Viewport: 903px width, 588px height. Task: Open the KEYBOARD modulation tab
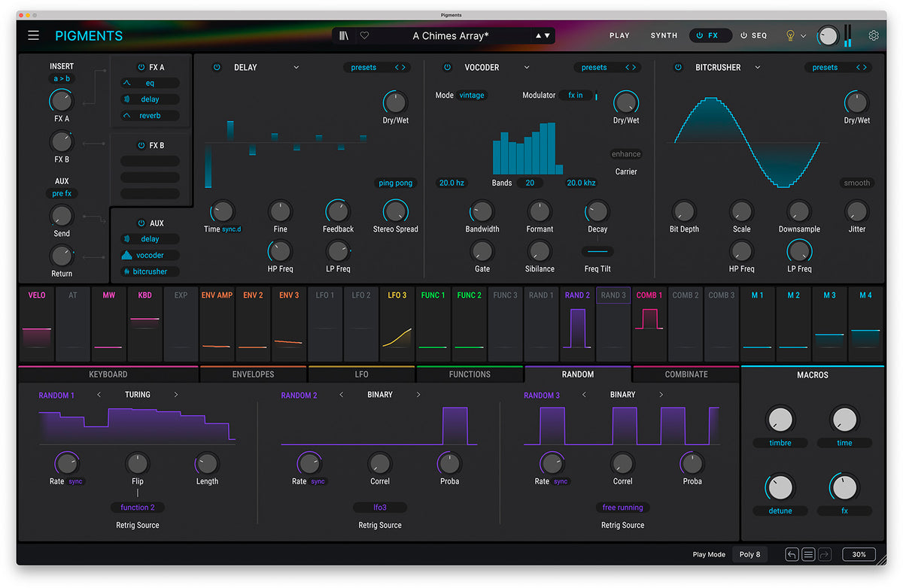coord(108,374)
